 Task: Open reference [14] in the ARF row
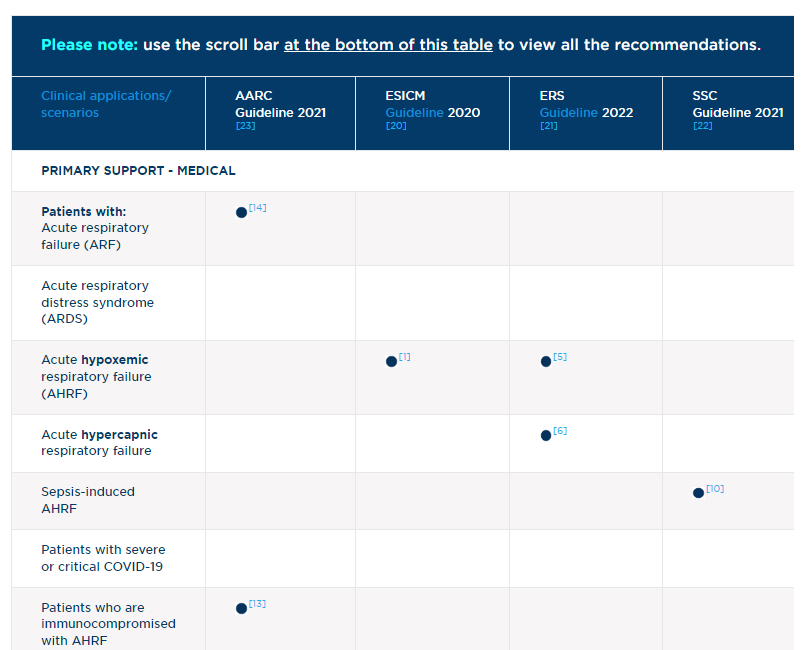tap(258, 208)
